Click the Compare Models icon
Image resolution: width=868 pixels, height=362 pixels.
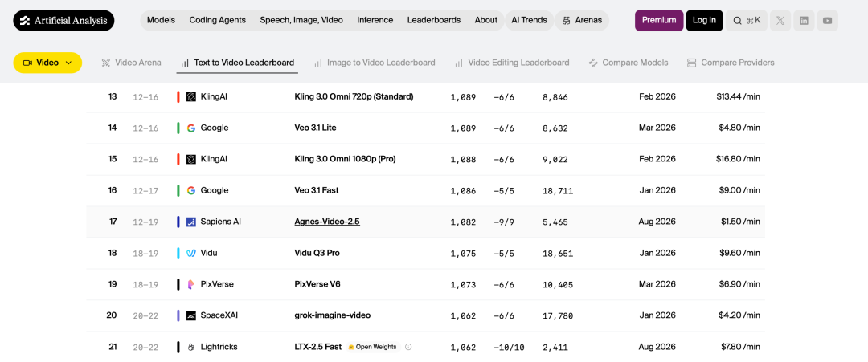[593, 63]
